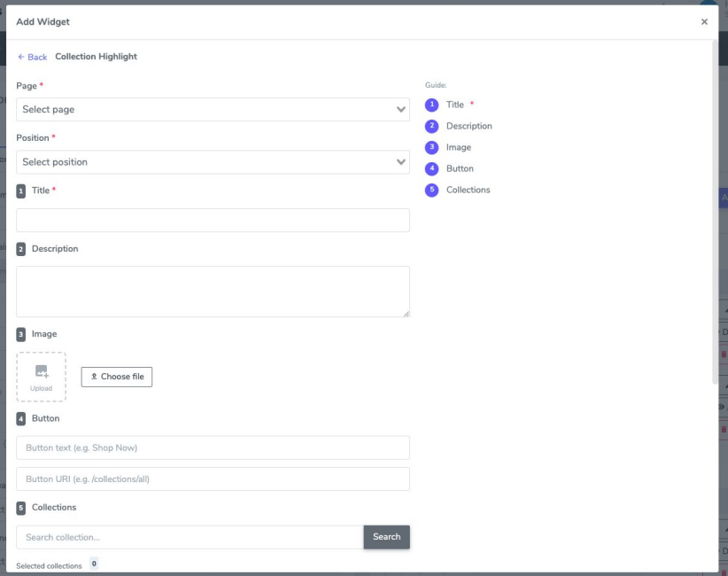
Task: Click guide step 2 Description circle
Action: point(432,126)
